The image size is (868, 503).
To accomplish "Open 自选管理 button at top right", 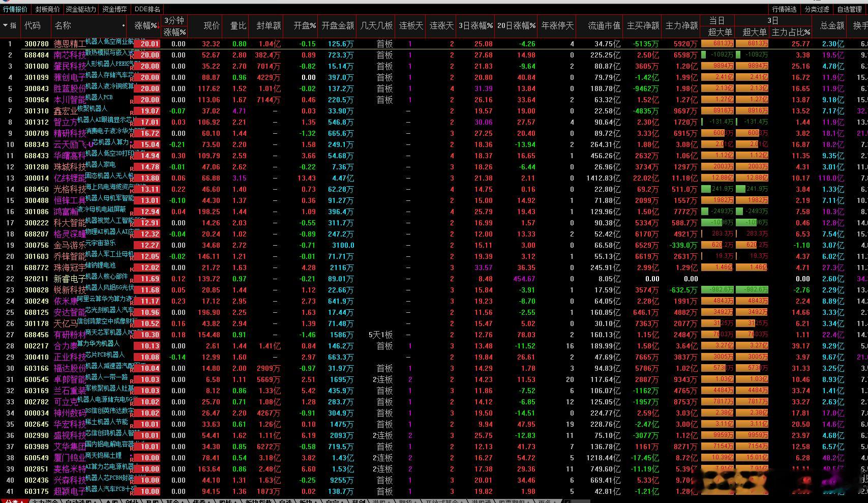I will (x=850, y=9).
